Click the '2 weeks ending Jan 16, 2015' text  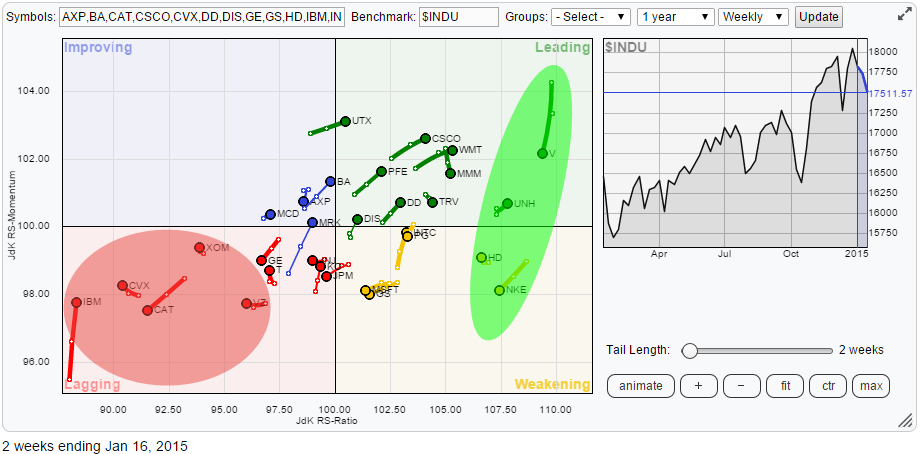[x=95, y=445]
